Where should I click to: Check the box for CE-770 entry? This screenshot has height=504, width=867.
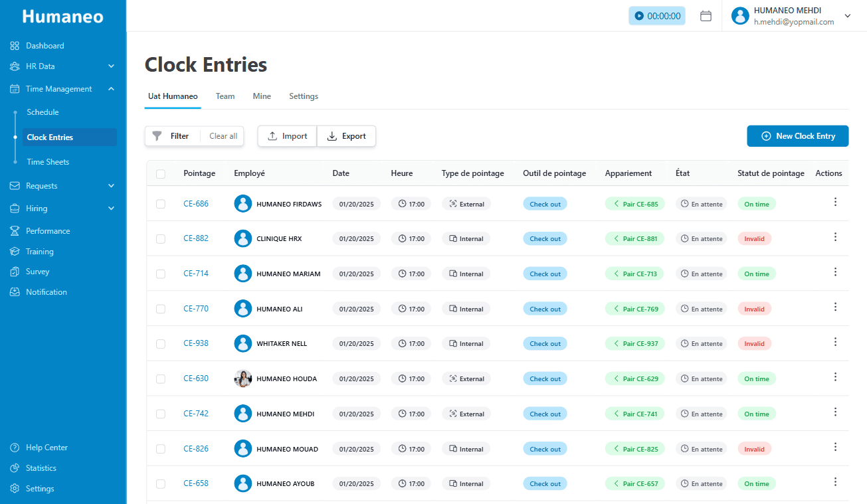coord(161,309)
